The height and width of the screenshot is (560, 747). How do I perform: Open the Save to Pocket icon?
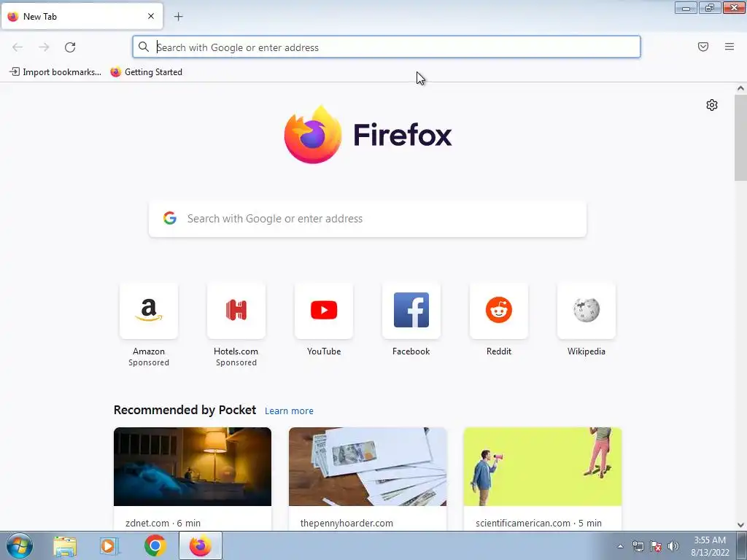tap(703, 47)
